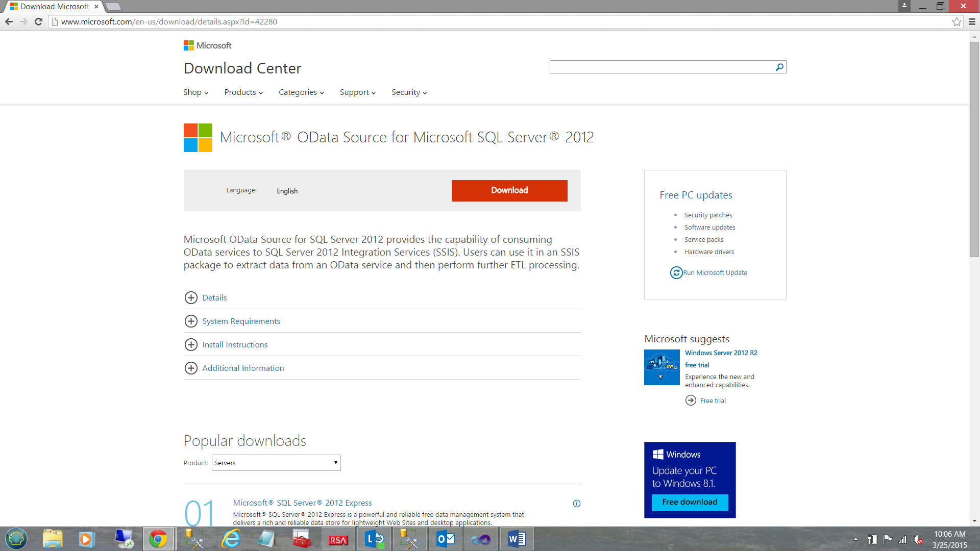Expand the Details section
980x551 pixels.
coord(191,298)
